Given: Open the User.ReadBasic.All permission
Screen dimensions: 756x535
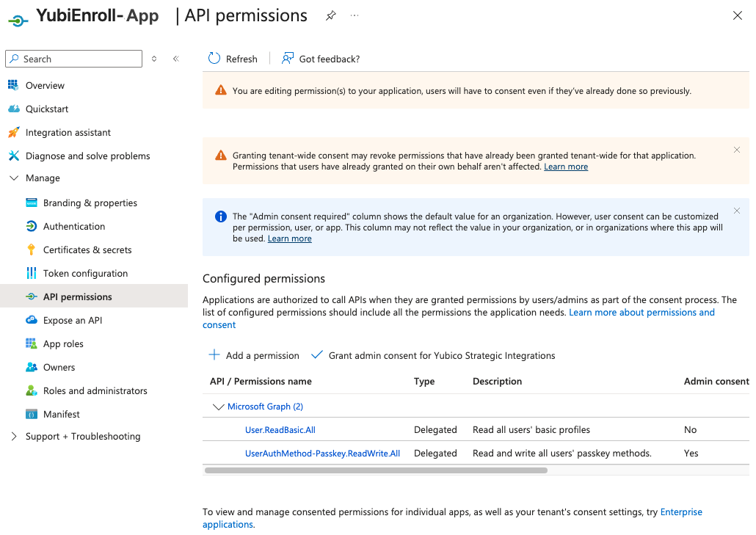Looking at the screenshot, I should click(x=280, y=430).
